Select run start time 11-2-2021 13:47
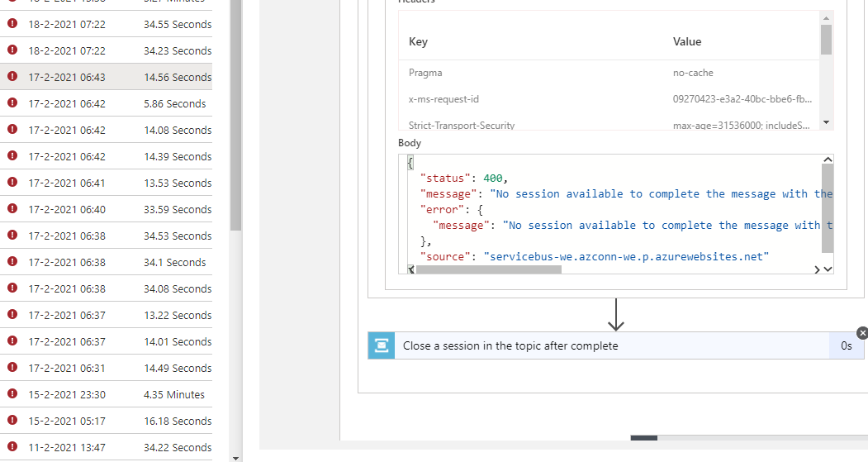This screenshot has height=462, width=868. 67,448
